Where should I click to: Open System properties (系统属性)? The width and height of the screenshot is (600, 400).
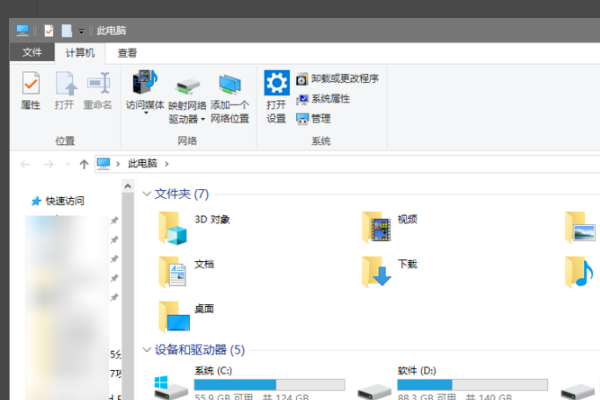pyautogui.click(x=323, y=99)
